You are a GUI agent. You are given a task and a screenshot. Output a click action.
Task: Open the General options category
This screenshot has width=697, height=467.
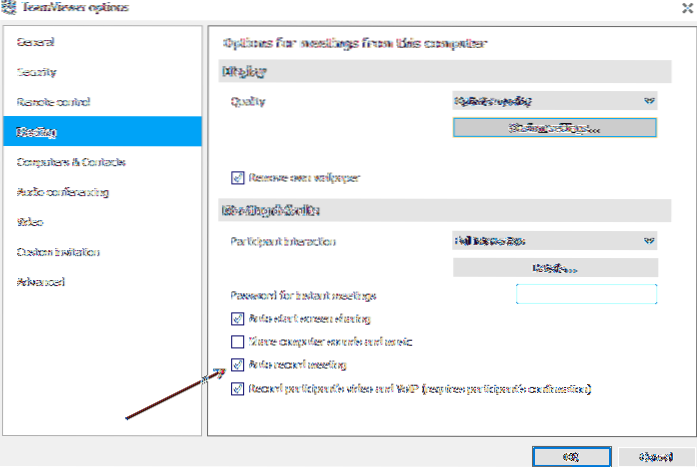[102, 42]
